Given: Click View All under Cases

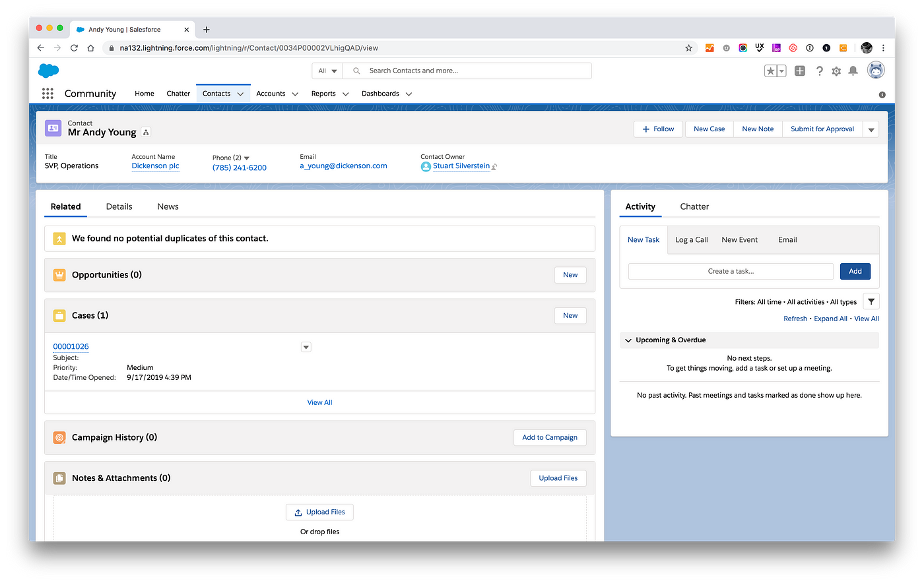Looking at the screenshot, I should pos(319,403).
